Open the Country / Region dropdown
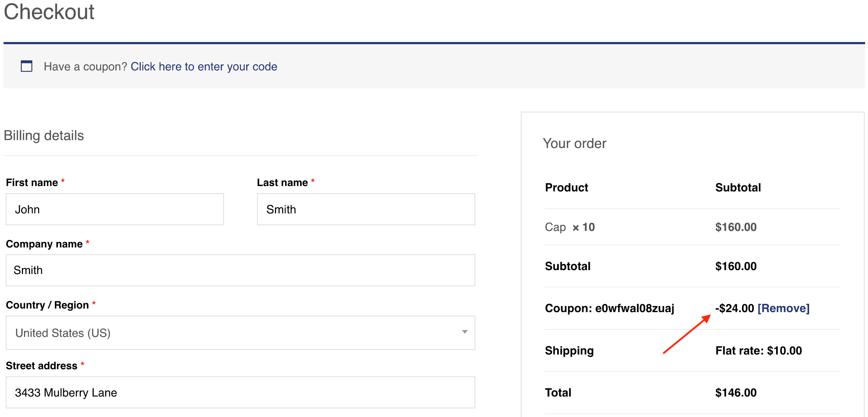The image size is (868, 417). coord(241,333)
